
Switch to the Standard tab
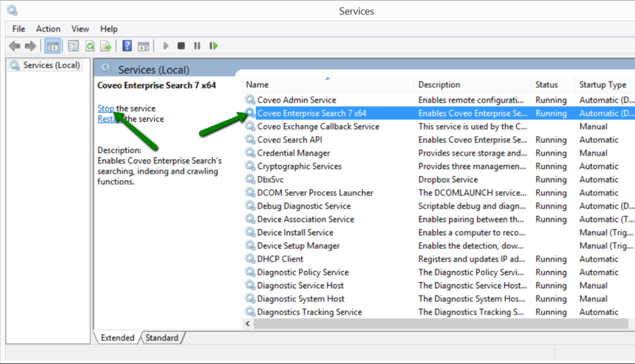click(161, 338)
